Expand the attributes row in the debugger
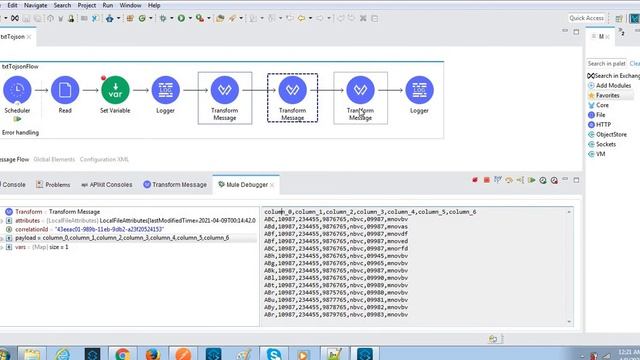This screenshot has width=640, height=360. [x=2, y=221]
